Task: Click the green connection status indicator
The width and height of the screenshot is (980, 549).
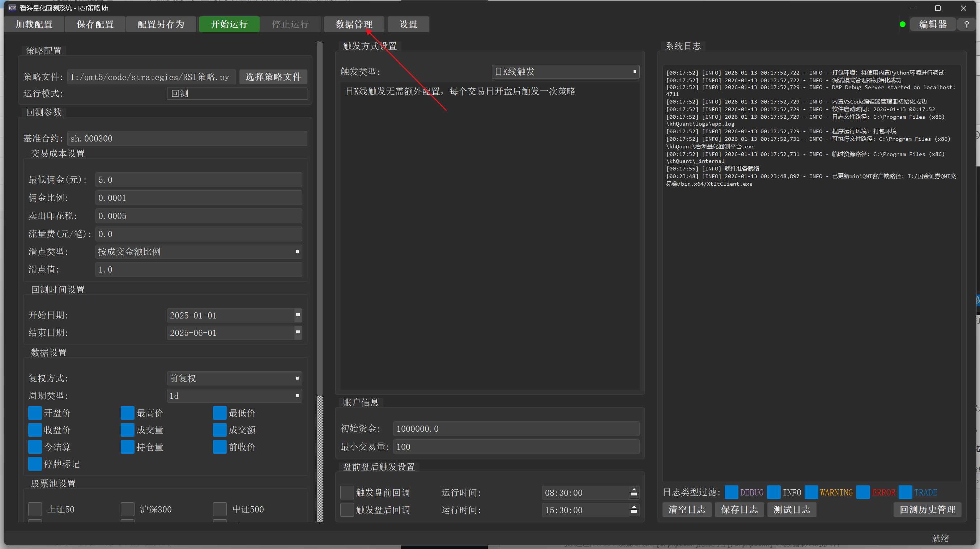Action: (902, 24)
